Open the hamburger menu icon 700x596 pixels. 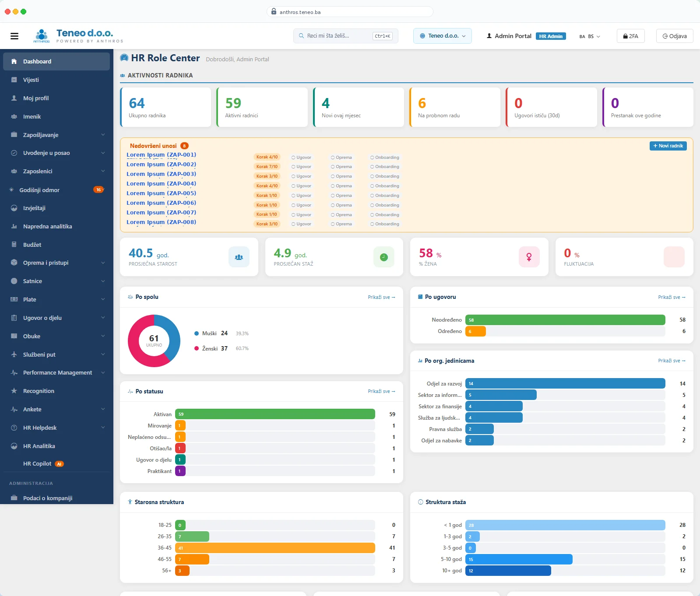(14, 36)
